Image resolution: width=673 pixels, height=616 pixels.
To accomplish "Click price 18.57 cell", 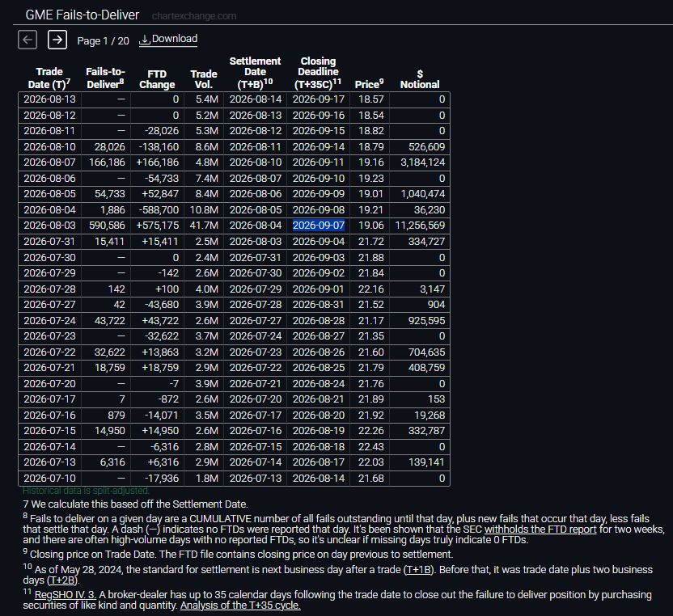I will [370, 99].
